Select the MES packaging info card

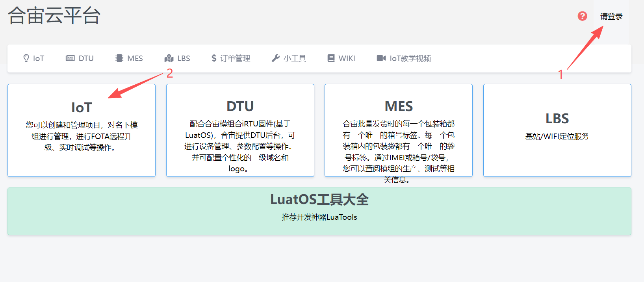[398, 130]
